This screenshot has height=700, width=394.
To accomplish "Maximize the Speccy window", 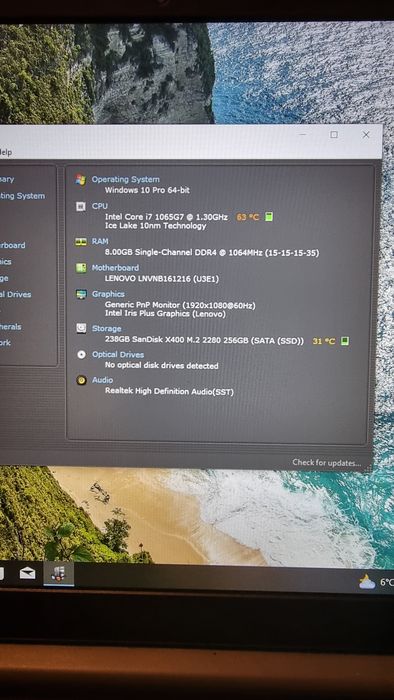I will coord(334,135).
